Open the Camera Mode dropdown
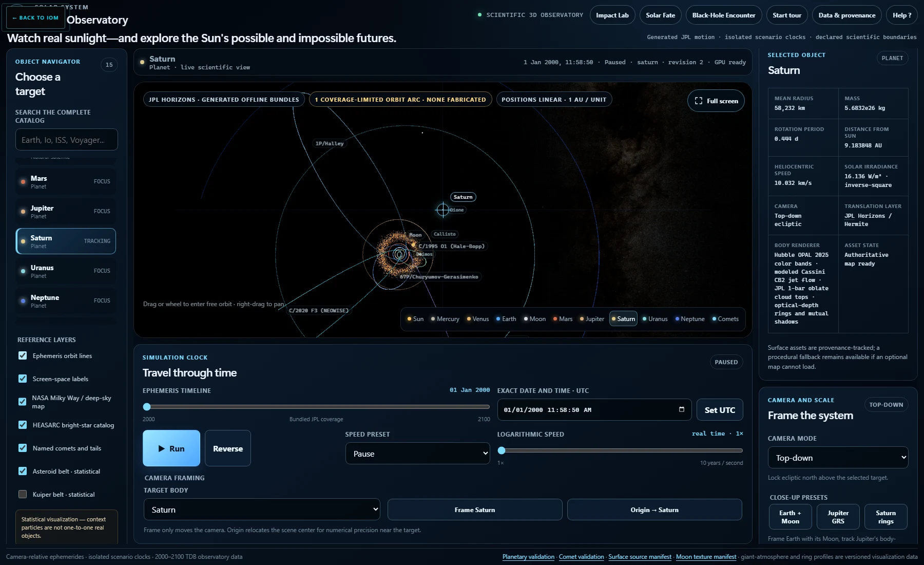Viewport: 924px width, 565px height. click(838, 458)
